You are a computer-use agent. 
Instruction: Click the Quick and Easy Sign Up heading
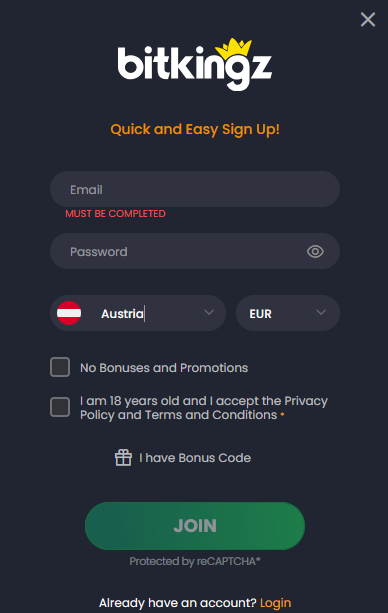(195, 129)
